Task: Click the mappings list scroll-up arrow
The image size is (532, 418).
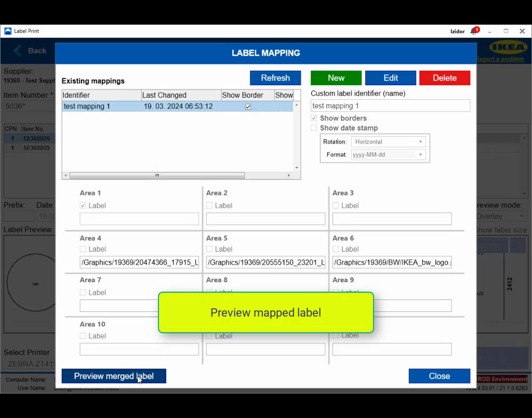Action: point(297,105)
